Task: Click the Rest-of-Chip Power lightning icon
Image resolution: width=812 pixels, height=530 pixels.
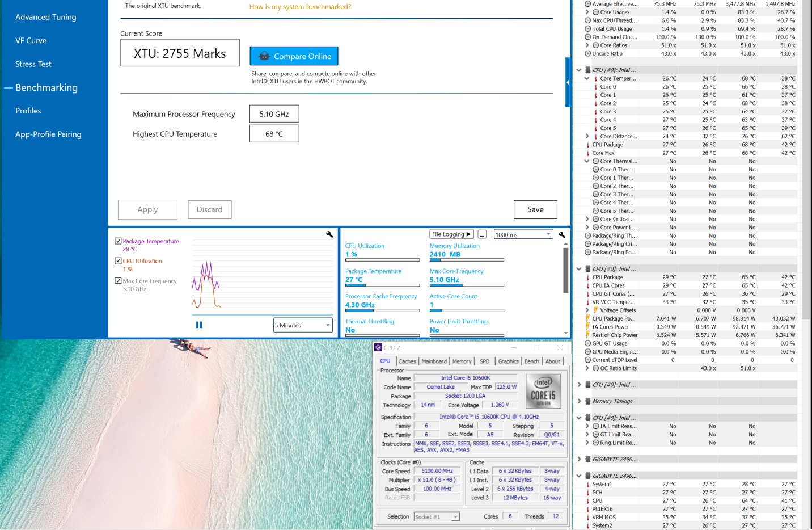Action: tap(588, 335)
